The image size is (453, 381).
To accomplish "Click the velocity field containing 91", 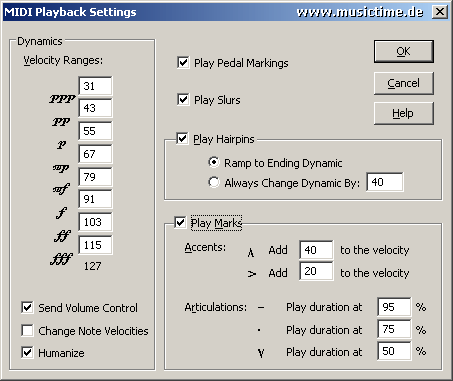I will pos(95,199).
